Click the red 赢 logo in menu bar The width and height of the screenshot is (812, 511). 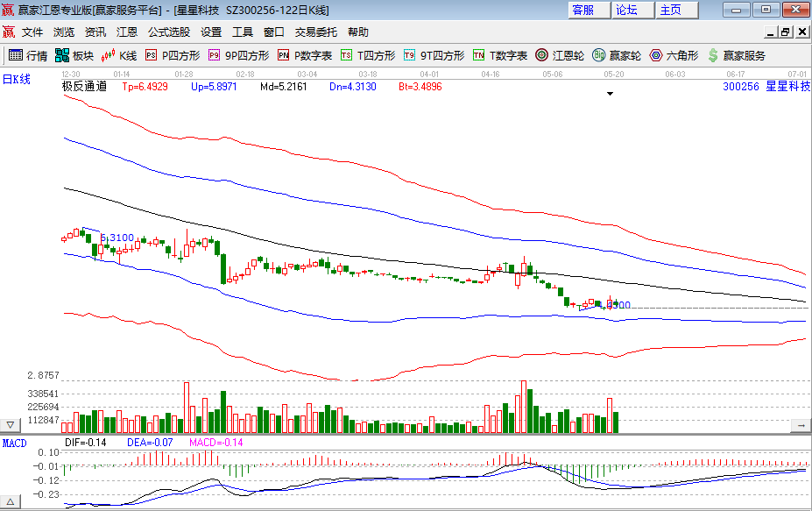click(x=9, y=32)
